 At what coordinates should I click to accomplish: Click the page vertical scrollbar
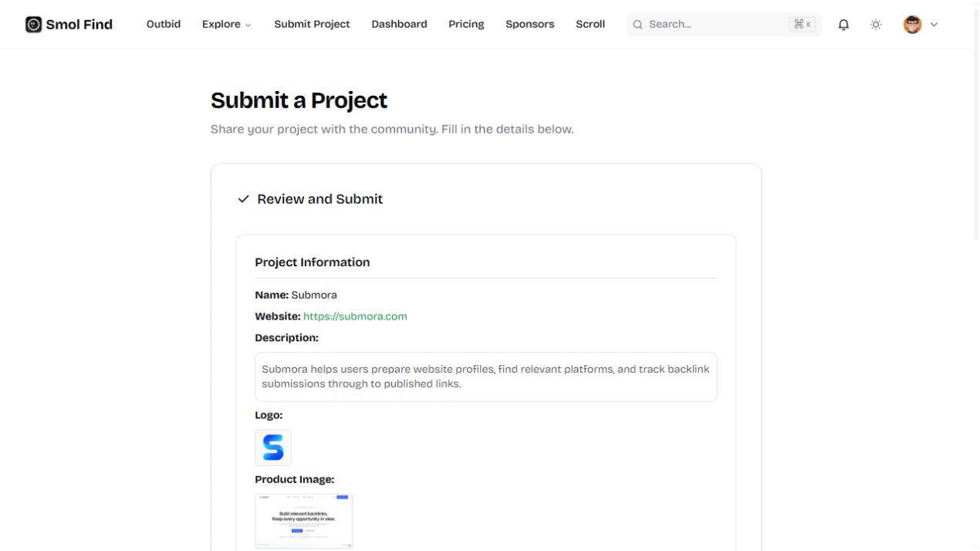click(976, 123)
